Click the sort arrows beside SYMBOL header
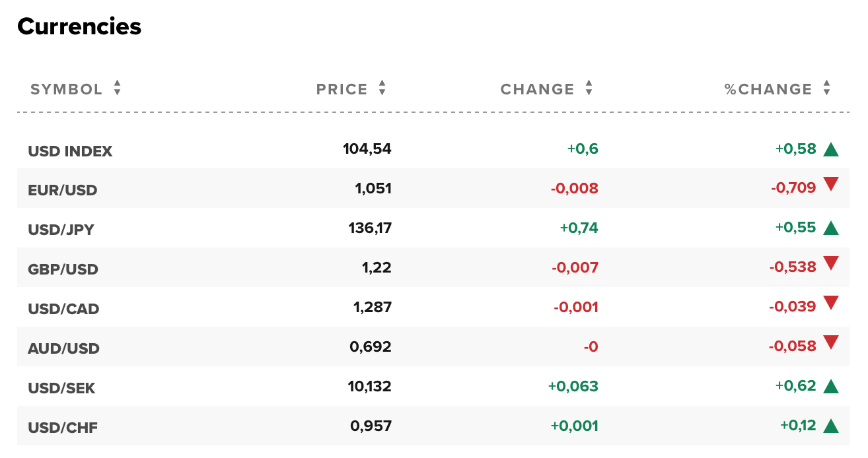The image size is (868, 458). (x=117, y=88)
